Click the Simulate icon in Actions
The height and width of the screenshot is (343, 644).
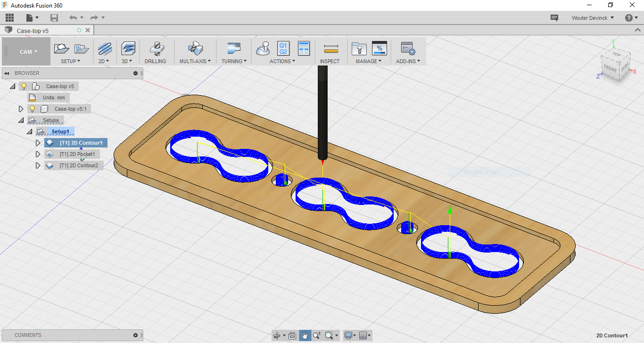click(263, 48)
